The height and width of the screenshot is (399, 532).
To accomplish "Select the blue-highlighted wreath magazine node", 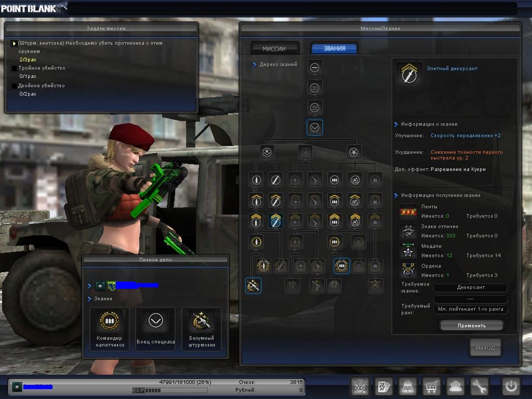I will coord(342,265).
